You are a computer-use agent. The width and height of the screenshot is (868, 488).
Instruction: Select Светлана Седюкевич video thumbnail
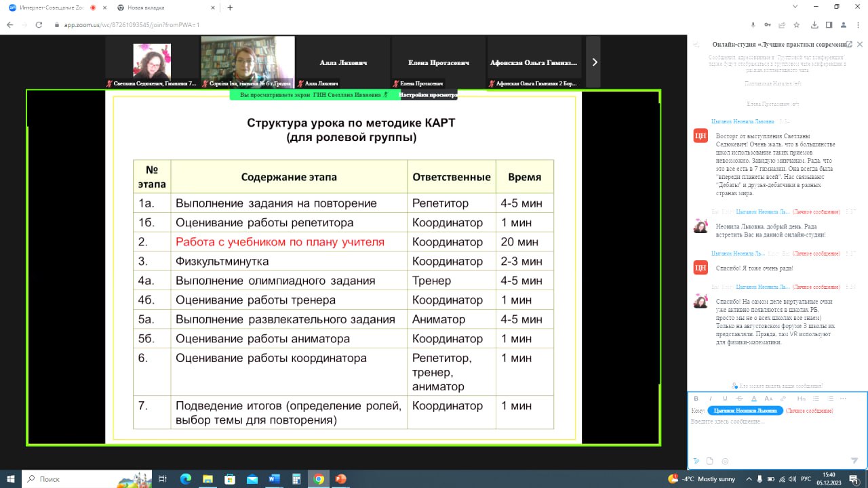click(x=152, y=62)
